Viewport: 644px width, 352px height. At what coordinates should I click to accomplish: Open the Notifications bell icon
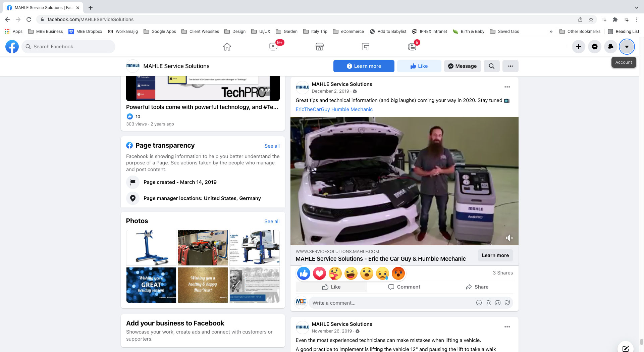[611, 47]
